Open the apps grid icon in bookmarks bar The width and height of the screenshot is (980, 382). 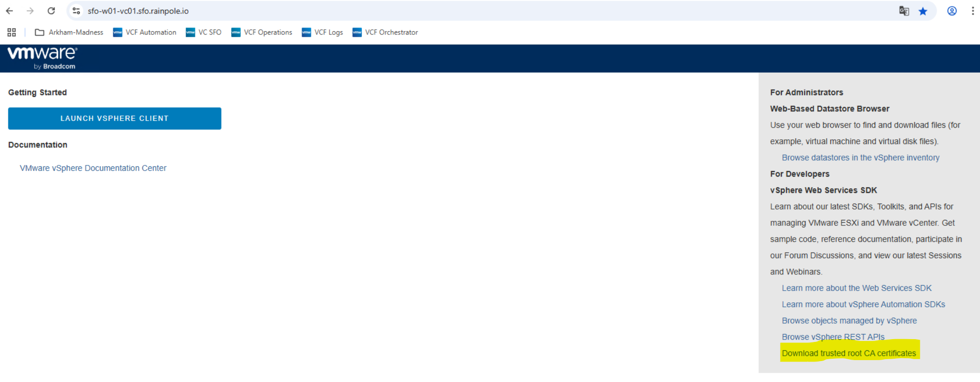point(12,32)
